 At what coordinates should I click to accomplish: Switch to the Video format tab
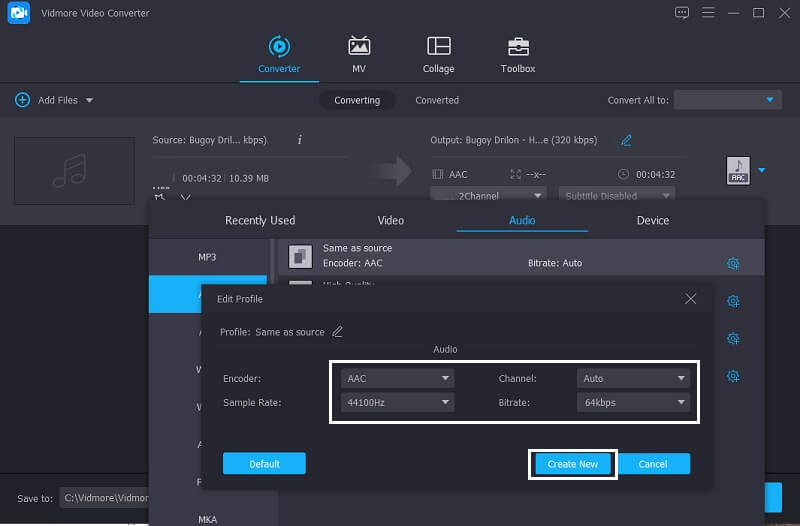click(x=390, y=220)
